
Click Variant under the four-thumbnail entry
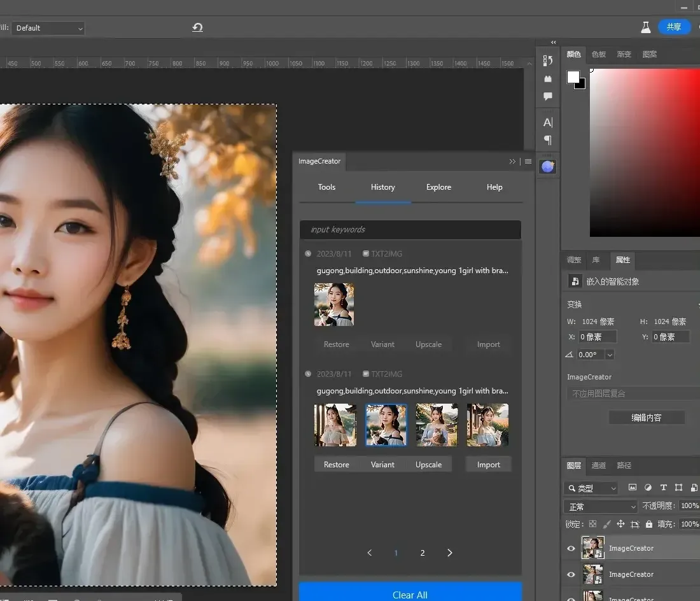(382, 464)
